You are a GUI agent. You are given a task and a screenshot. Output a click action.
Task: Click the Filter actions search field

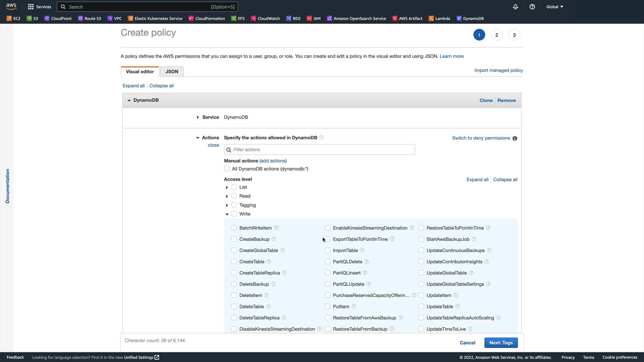[319, 149]
